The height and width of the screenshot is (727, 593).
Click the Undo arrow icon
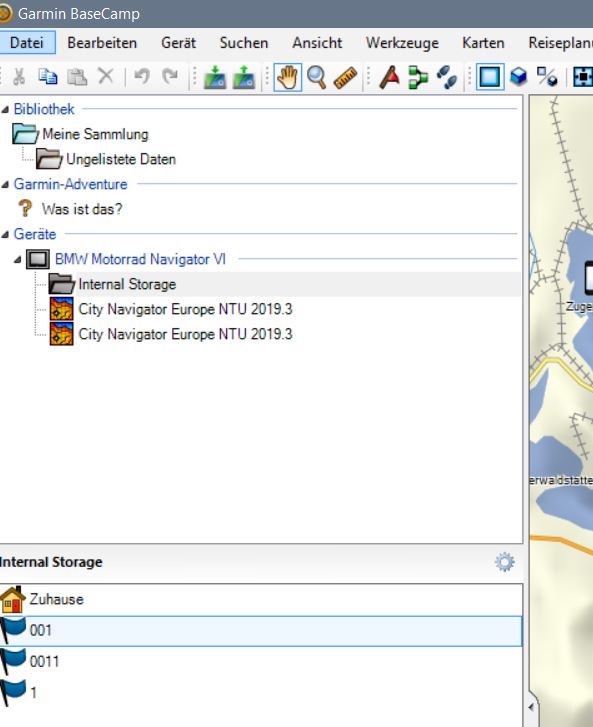point(142,76)
